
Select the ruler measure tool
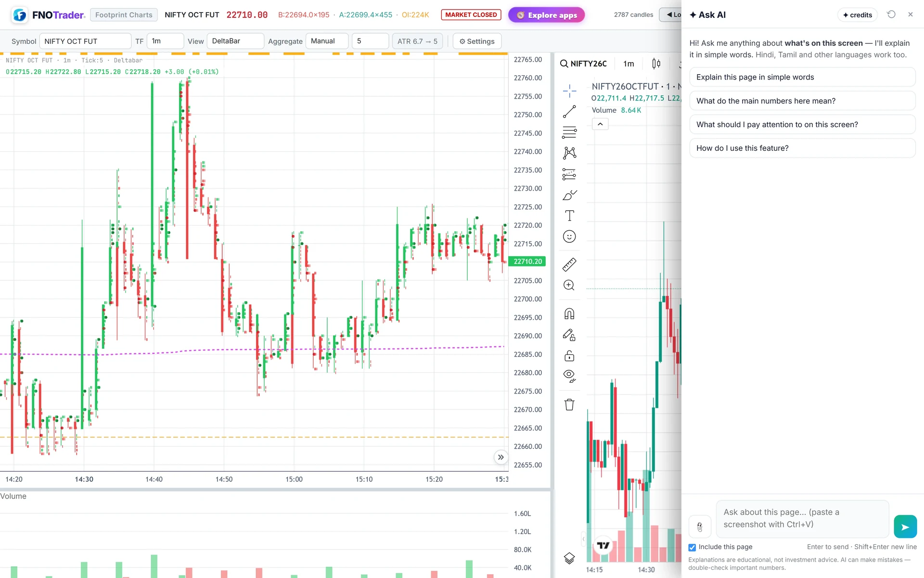(x=569, y=264)
